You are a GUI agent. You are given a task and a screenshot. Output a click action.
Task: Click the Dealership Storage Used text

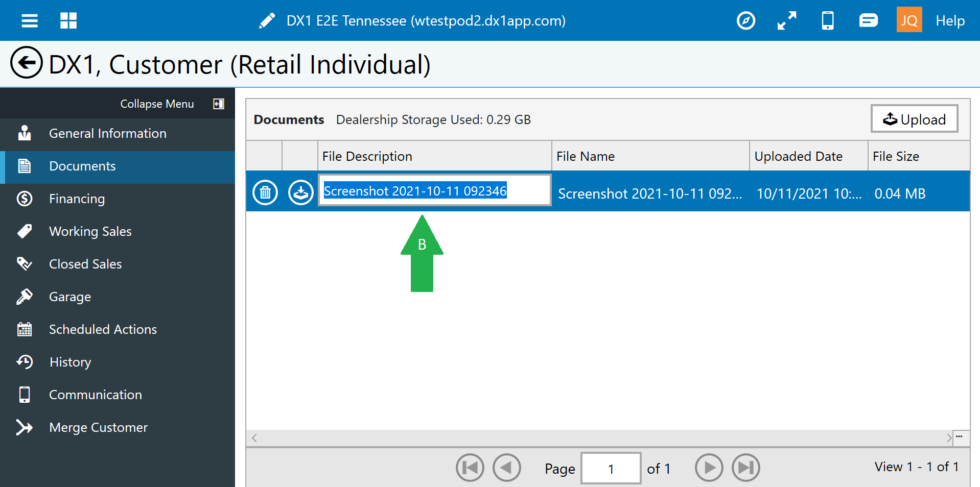click(433, 119)
